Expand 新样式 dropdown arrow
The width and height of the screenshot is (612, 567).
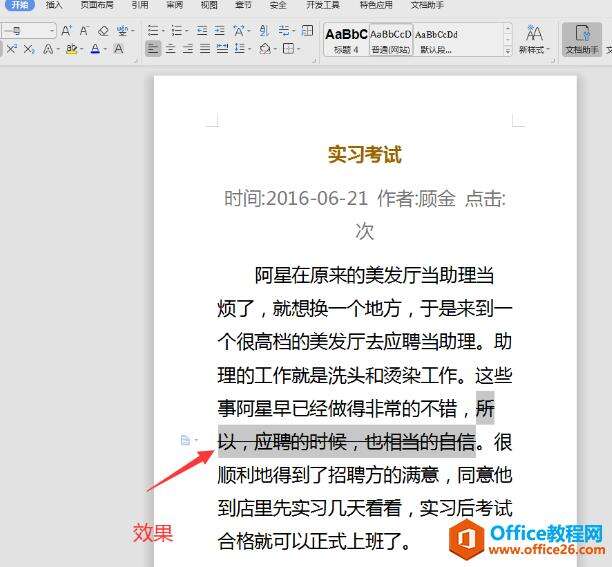point(548,50)
